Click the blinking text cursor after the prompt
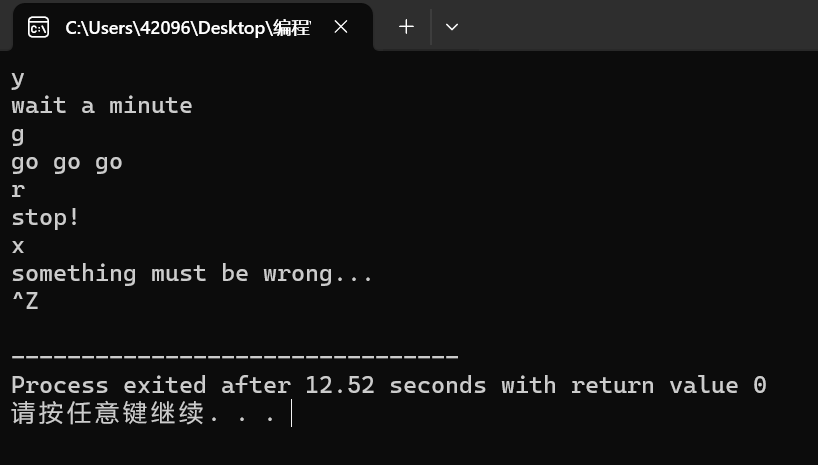This screenshot has width=818, height=465. (291, 413)
